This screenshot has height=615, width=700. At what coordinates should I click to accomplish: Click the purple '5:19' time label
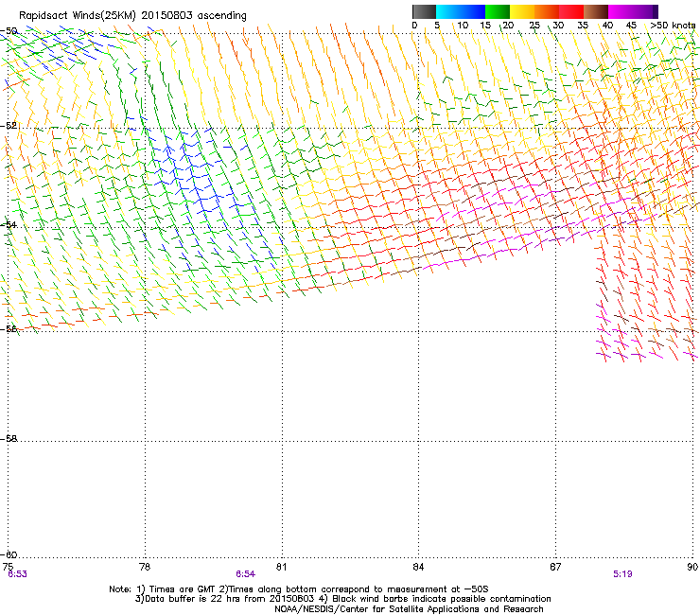pyautogui.click(x=622, y=574)
